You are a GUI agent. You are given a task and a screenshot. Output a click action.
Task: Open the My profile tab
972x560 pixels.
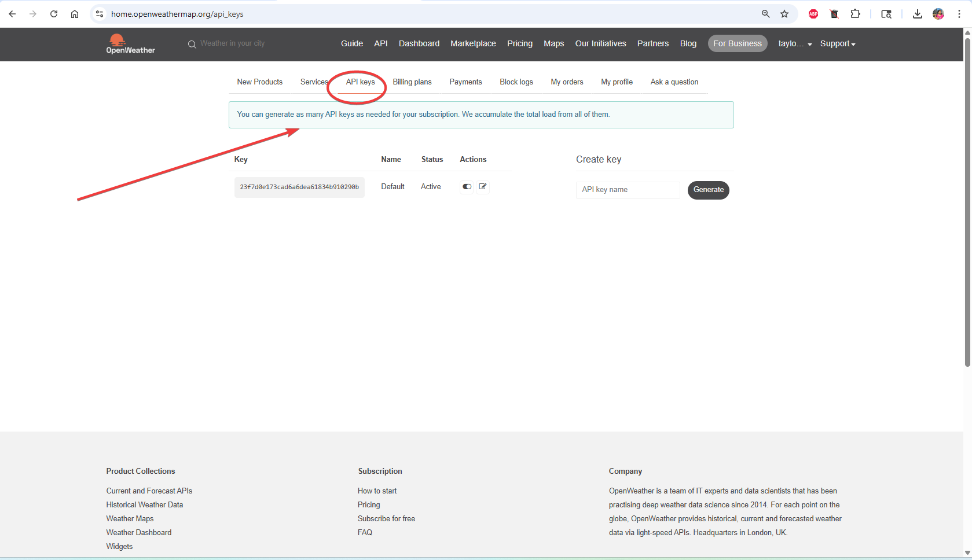click(x=617, y=82)
